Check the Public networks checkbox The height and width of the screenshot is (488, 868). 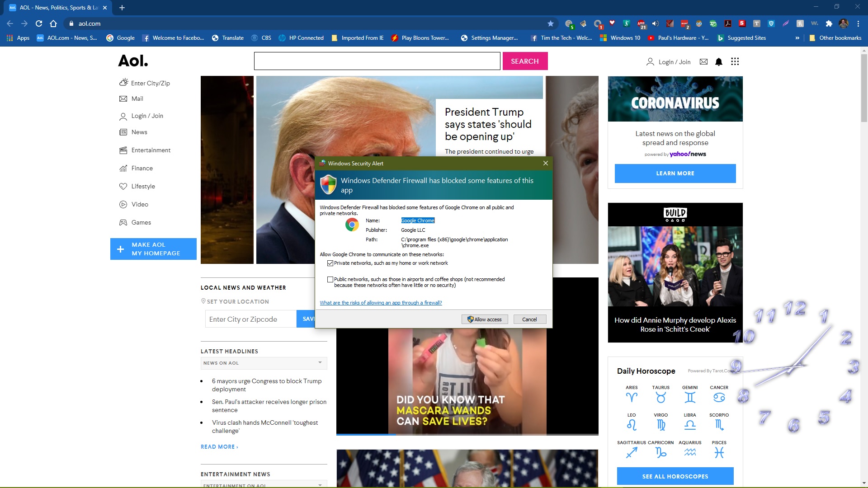point(330,279)
